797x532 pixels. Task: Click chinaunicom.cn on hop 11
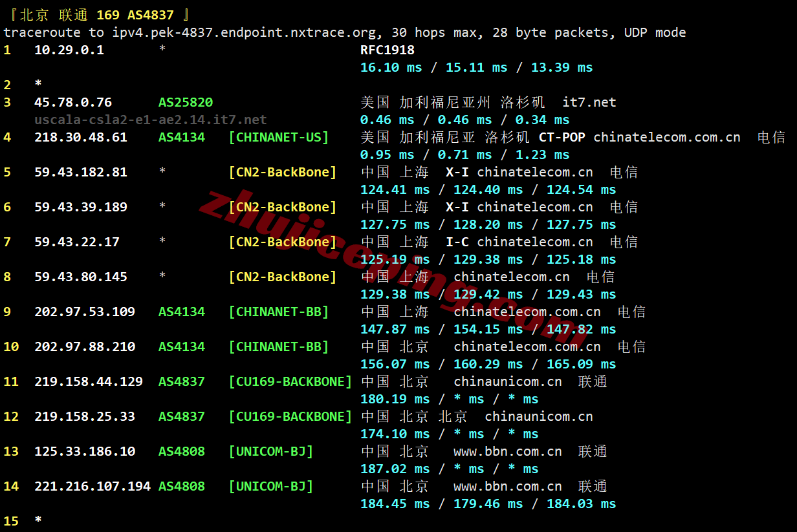click(508, 381)
